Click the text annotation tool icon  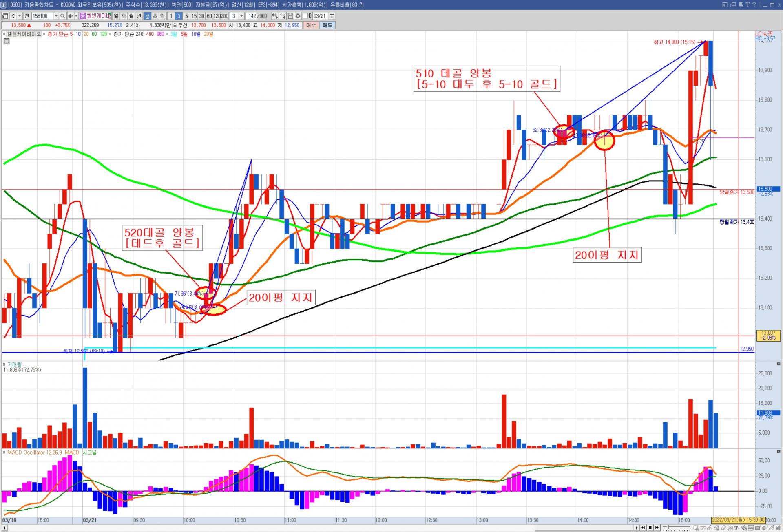pos(737,528)
